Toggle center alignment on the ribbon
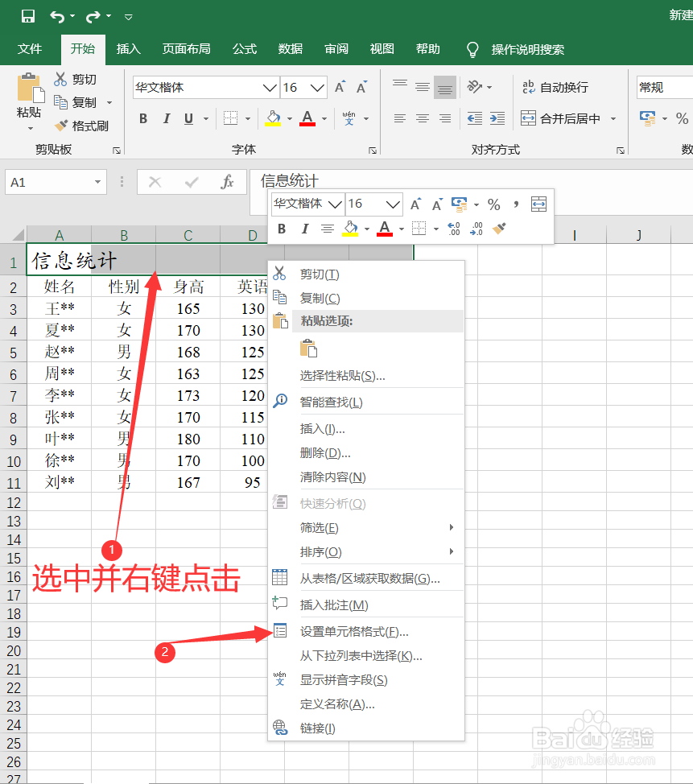 click(422, 118)
